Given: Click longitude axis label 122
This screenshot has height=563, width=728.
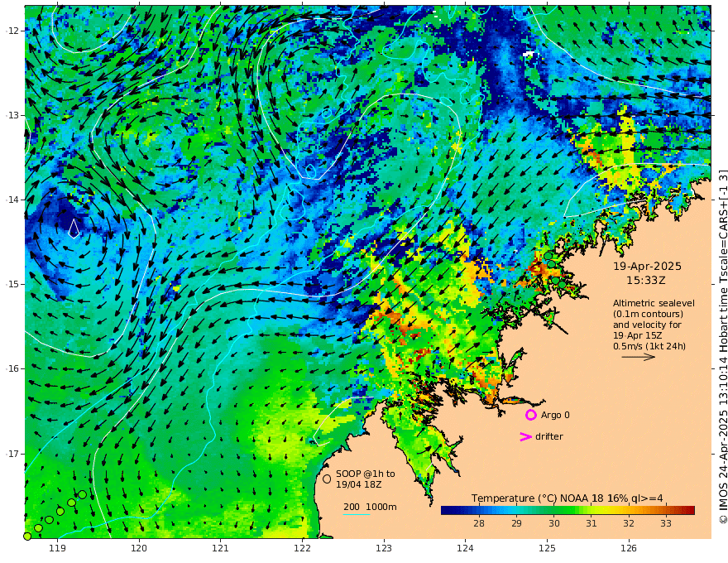Looking at the screenshot, I should coord(302,548).
